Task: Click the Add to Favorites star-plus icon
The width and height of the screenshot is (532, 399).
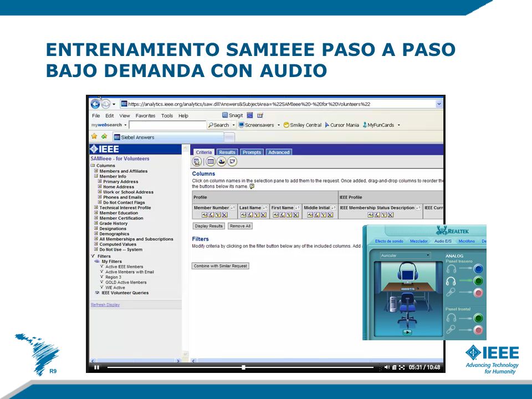Action: [104, 136]
